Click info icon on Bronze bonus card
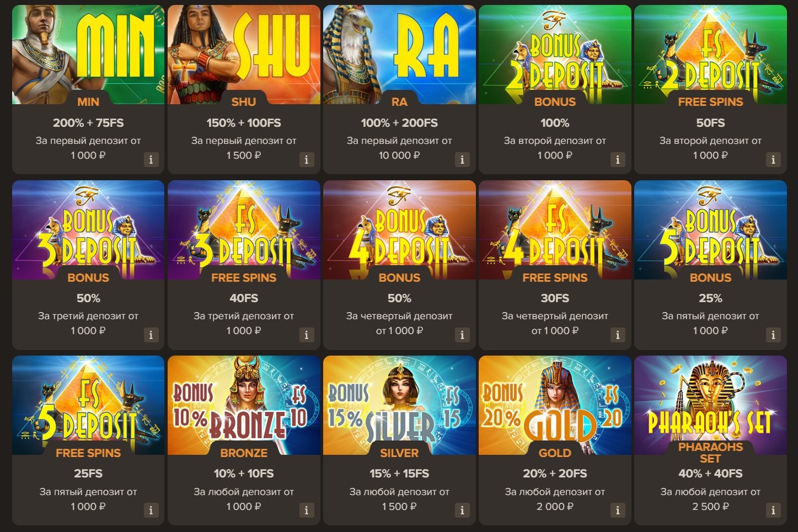 [307, 510]
